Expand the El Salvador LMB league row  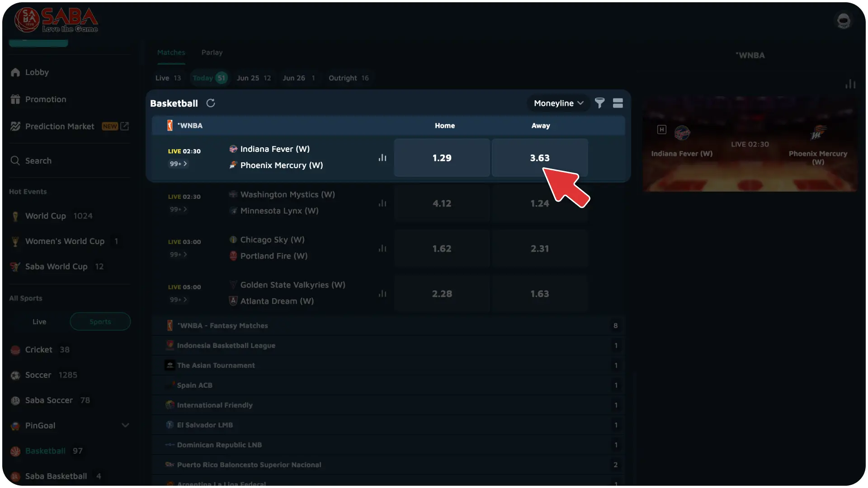coord(389,425)
